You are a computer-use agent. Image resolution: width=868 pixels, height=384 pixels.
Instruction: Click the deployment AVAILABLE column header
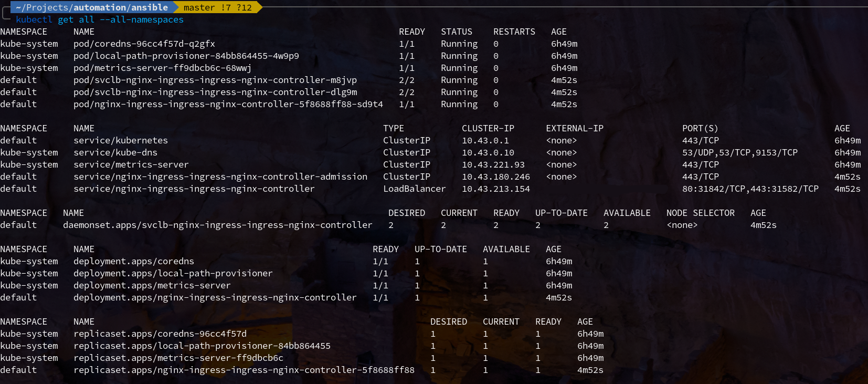pos(506,249)
